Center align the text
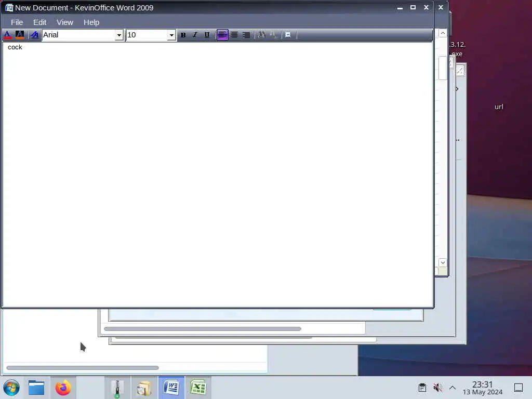 click(x=234, y=35)
